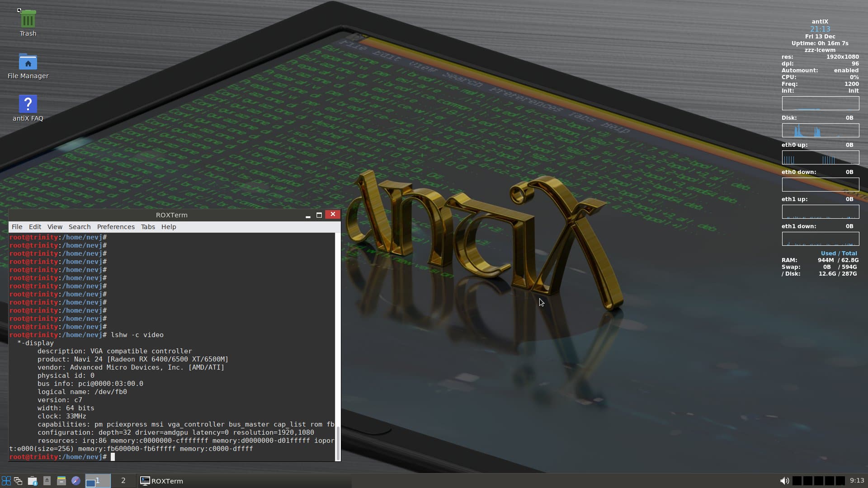Open the Trash desktop icon

28,19
